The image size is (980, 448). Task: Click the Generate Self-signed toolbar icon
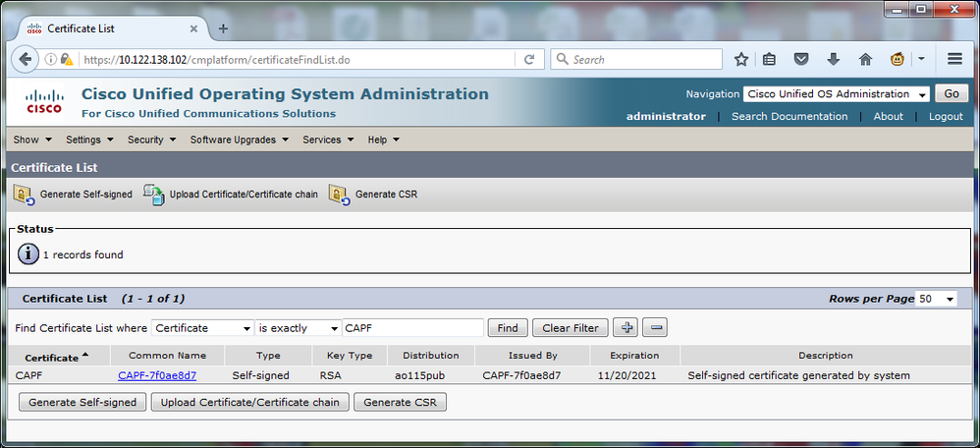pyautogui.click(x=25, y=195)
